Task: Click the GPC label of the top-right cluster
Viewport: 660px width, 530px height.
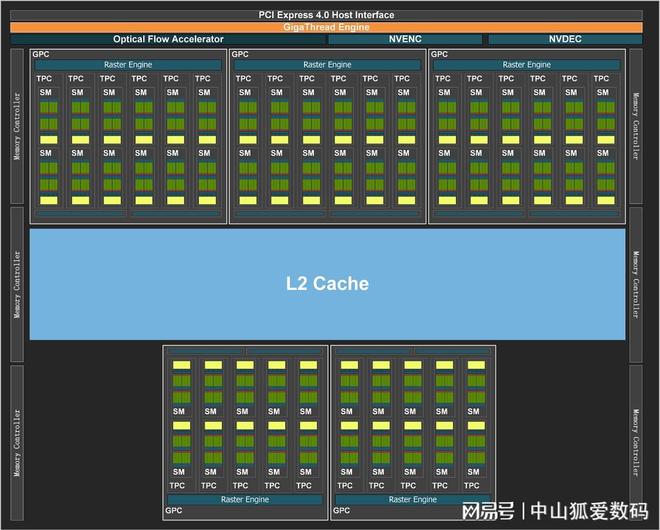Action: tap(441, 54)
